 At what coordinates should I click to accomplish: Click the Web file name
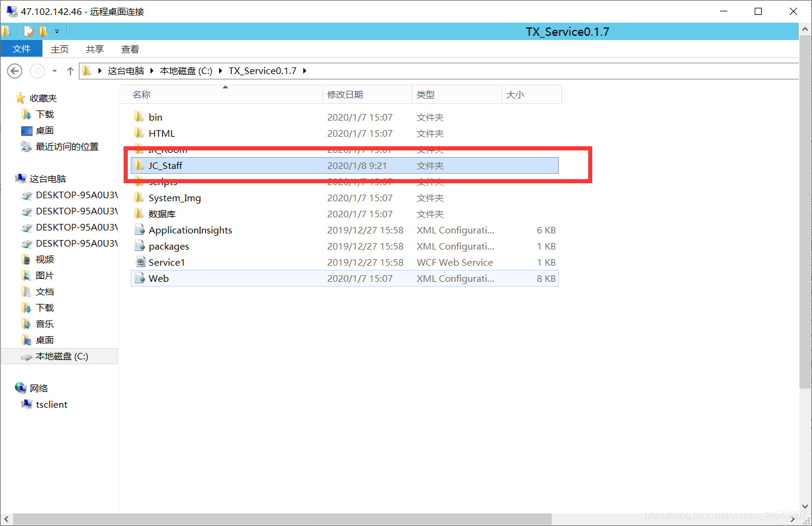(x=159, y=278)
